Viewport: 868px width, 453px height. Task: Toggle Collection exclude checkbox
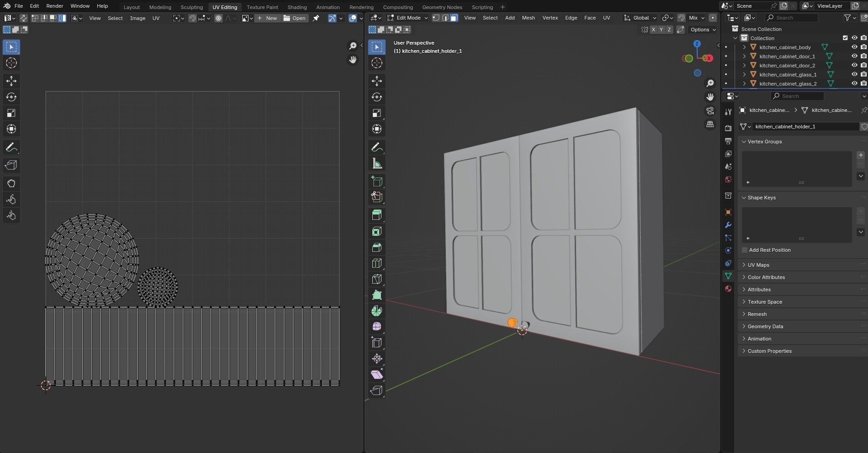tap(845, 38)
